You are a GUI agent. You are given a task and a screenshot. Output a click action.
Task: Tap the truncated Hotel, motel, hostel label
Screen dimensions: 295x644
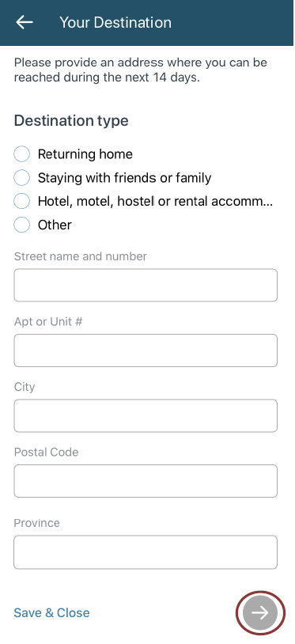point(155,201)
